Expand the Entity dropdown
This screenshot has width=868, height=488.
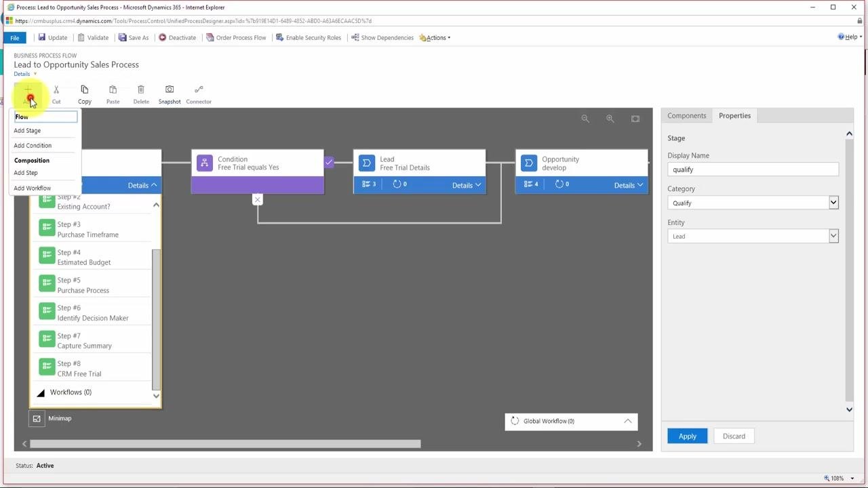coord(833,236)
